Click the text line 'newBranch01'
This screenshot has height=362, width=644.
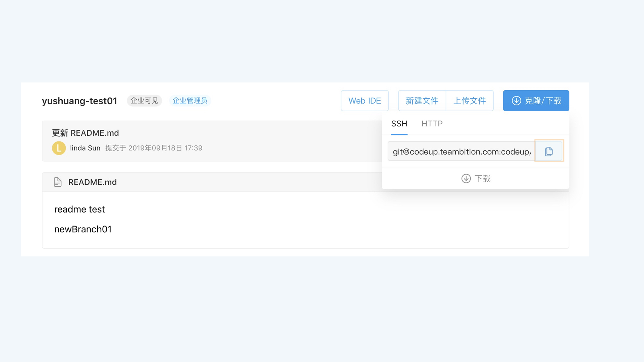83,229
